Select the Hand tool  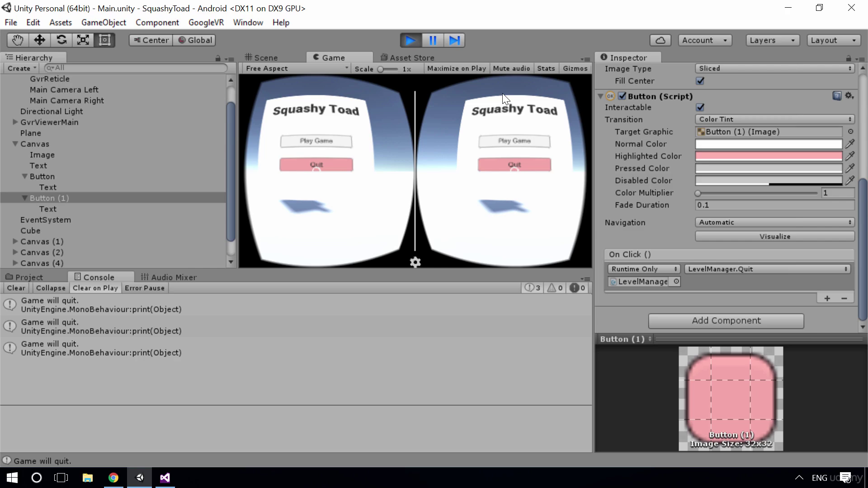[18, 40]
